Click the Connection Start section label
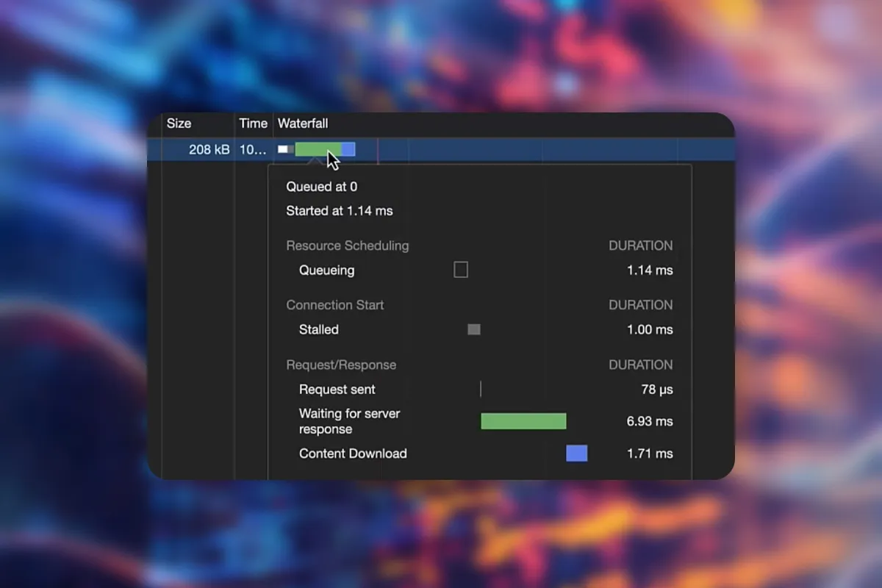The width and height of the screenshot is (882, 588). pos(335,305)
